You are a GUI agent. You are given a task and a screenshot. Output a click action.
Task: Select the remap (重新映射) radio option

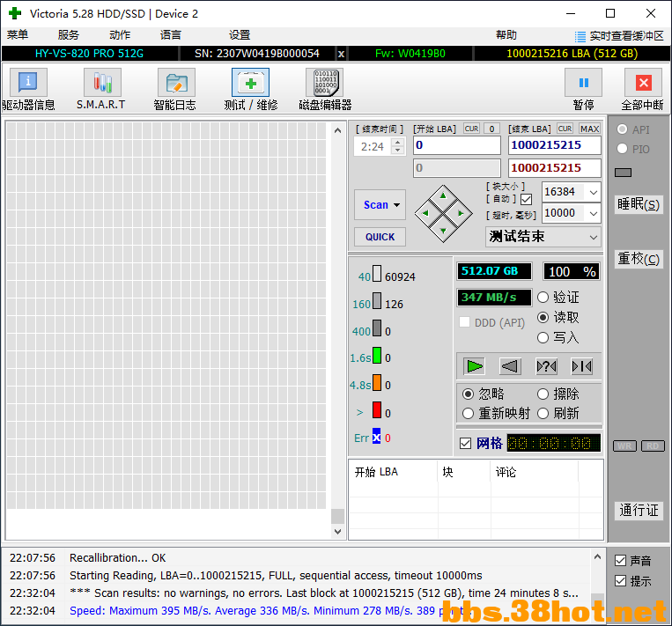pyautogui.click(x=468, y=414)
